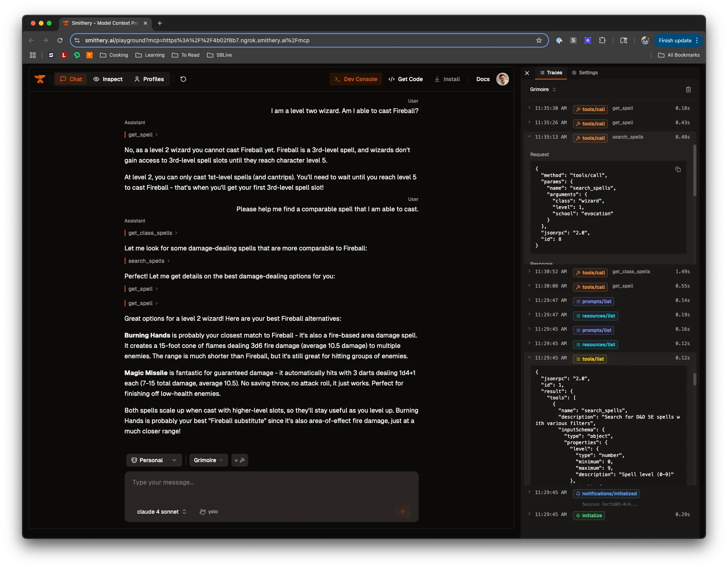Open the apps grid in bookmarks bar

click(33, 55)
